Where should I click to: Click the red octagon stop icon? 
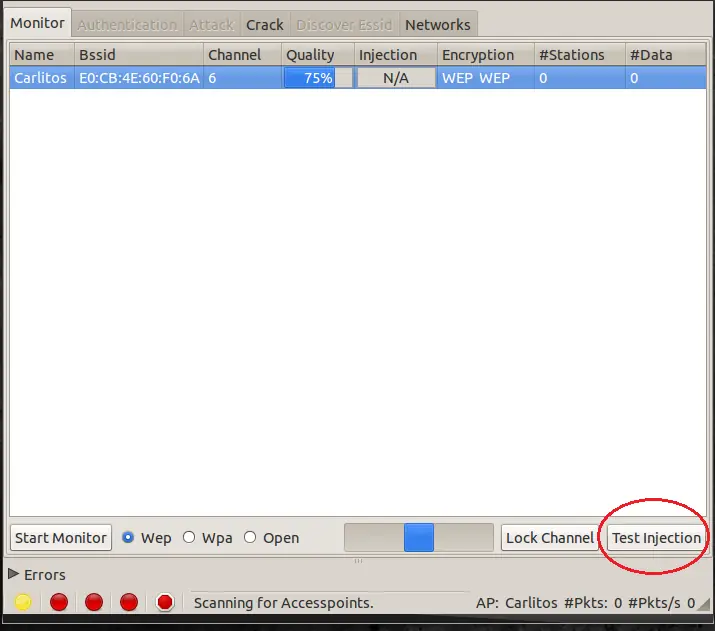165,602
